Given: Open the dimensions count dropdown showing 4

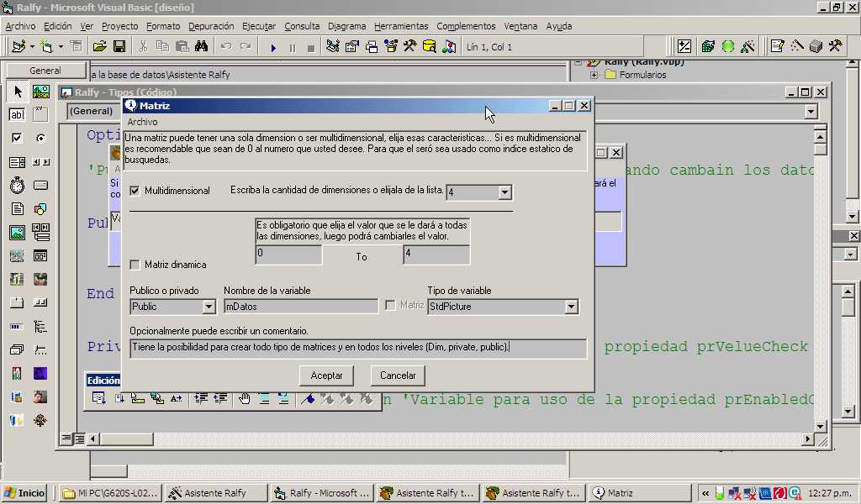Looking at the screenshot, I should click(x=504, y=192).
